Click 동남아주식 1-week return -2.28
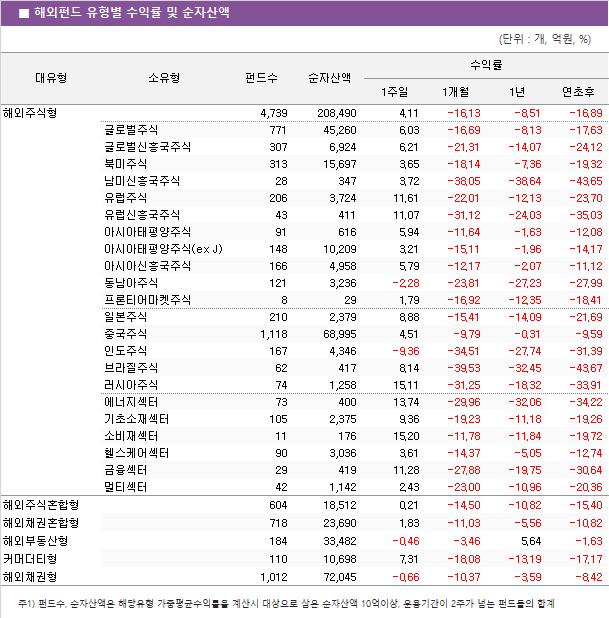Viewport: 609px width, 618px height. pyautogui.click(x=406, y=283)
